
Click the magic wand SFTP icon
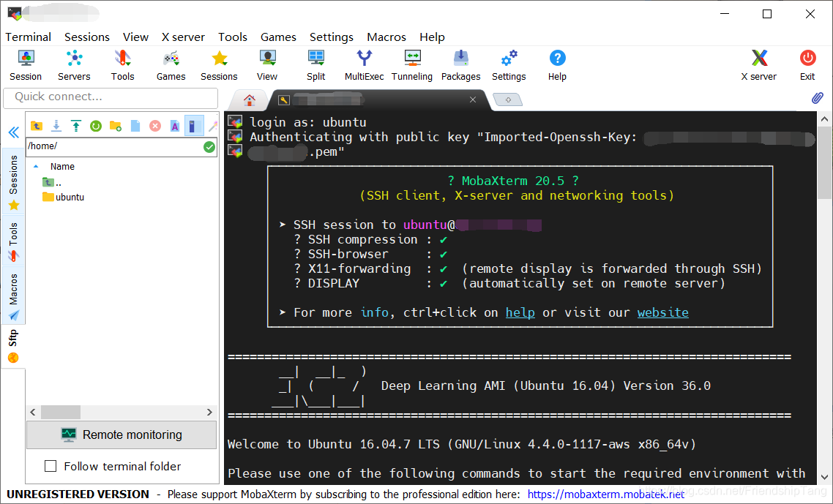pos(212,126)
